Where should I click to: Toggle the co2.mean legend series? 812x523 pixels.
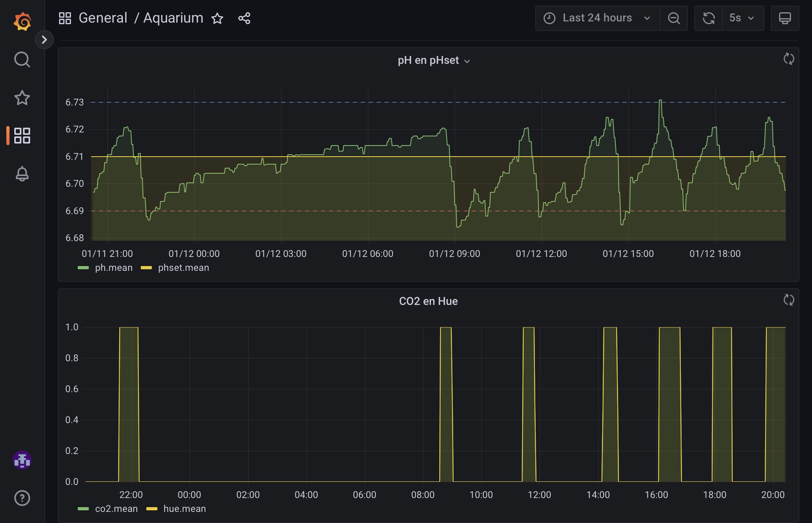tap(117, 509)
